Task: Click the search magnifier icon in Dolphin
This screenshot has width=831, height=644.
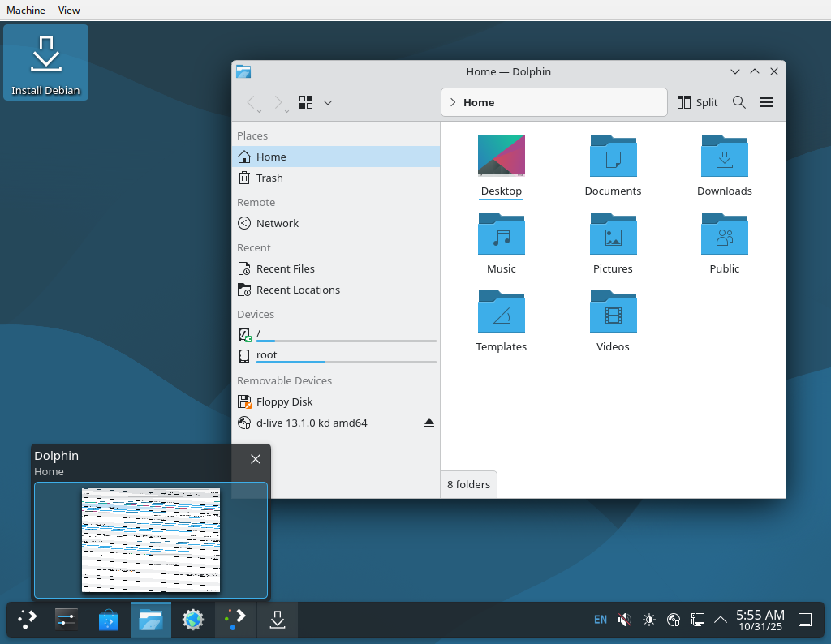Action: (x=738, y=102)
